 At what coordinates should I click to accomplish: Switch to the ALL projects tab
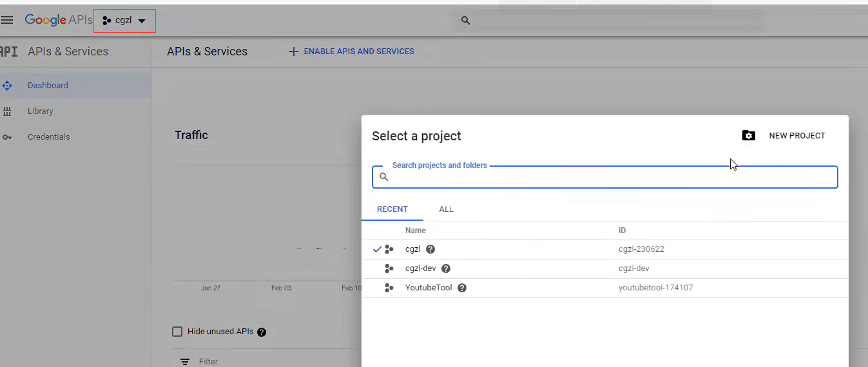pyautogui.click(x=446, y=209)
